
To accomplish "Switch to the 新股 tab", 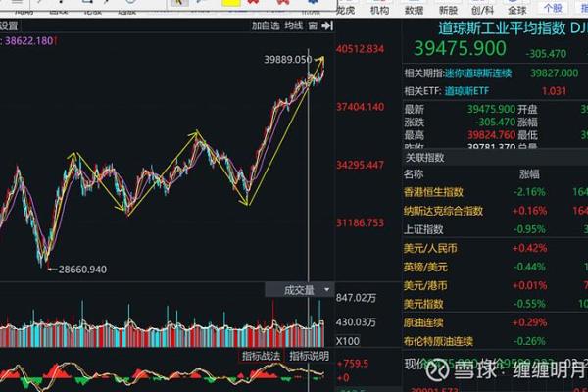I will click(x=448, y=10).
